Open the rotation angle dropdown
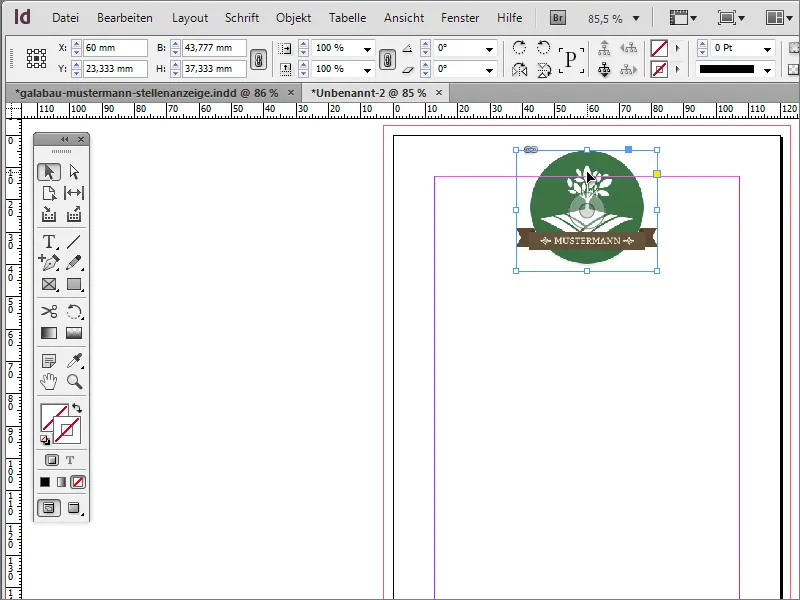The height and width of the screenshot is (600, 800). pos(489,49)
